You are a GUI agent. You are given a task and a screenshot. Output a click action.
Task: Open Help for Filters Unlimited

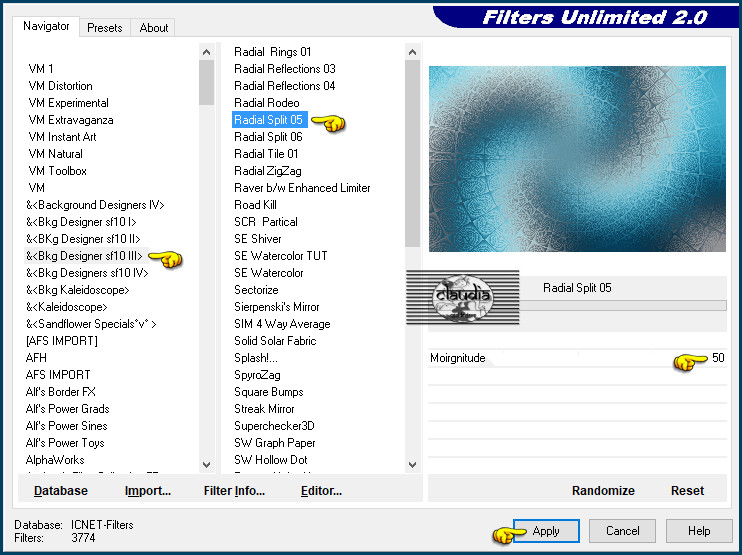pyautogui.click(x=699, y=531)
